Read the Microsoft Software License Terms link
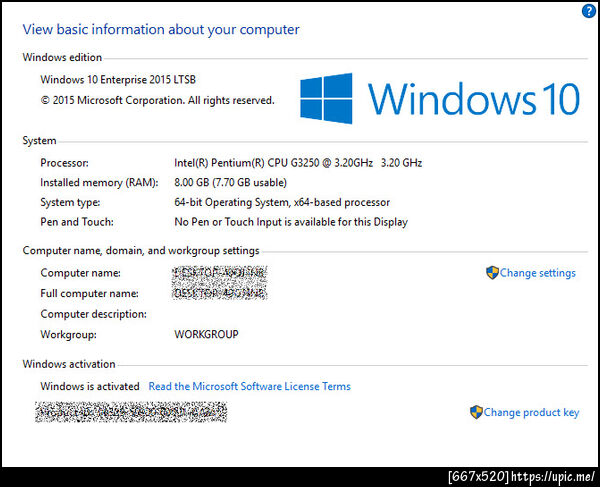600x487 pixels. tap(249, 386)
